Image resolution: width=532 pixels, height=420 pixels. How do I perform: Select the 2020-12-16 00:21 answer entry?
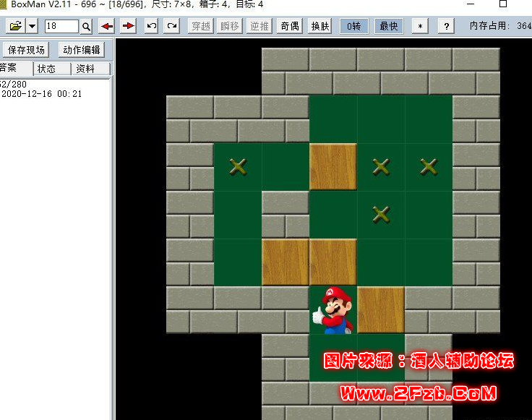(x=42, y=94)
